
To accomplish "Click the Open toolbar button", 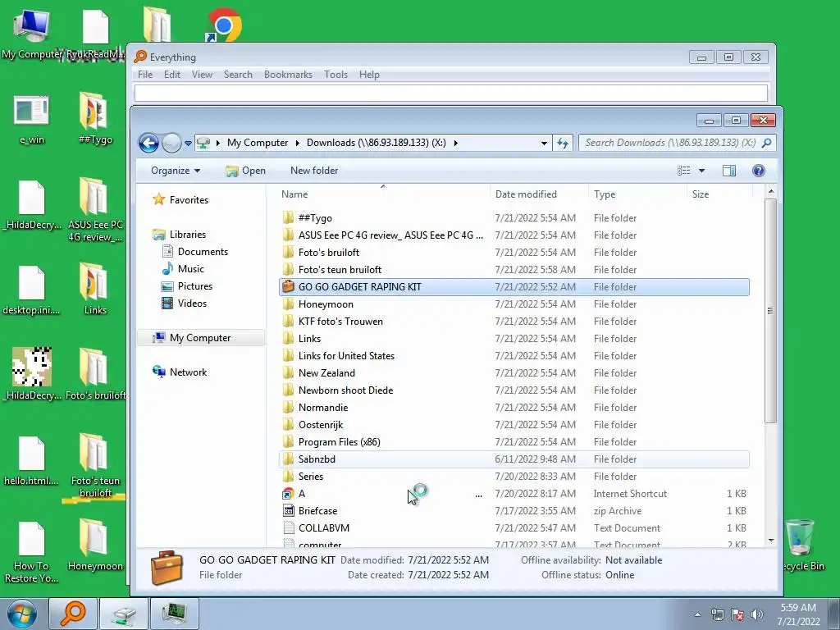I will point(246,171).
